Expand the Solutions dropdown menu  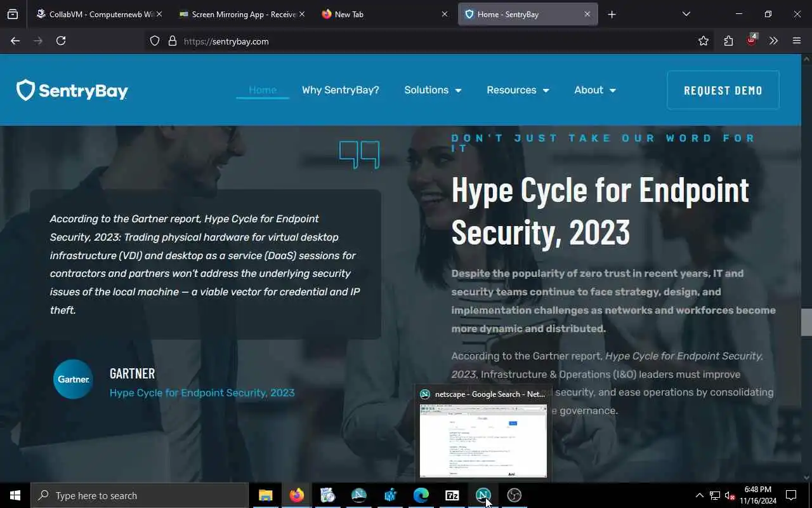[433, 90]
